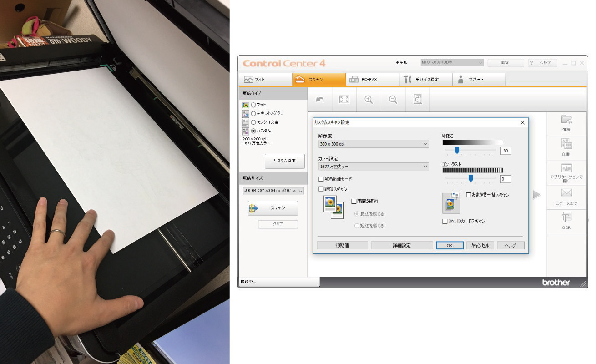Screen dimensions: 596x364
Task: Click the アプリケーションで開く icon
Action: coord(566,168)
